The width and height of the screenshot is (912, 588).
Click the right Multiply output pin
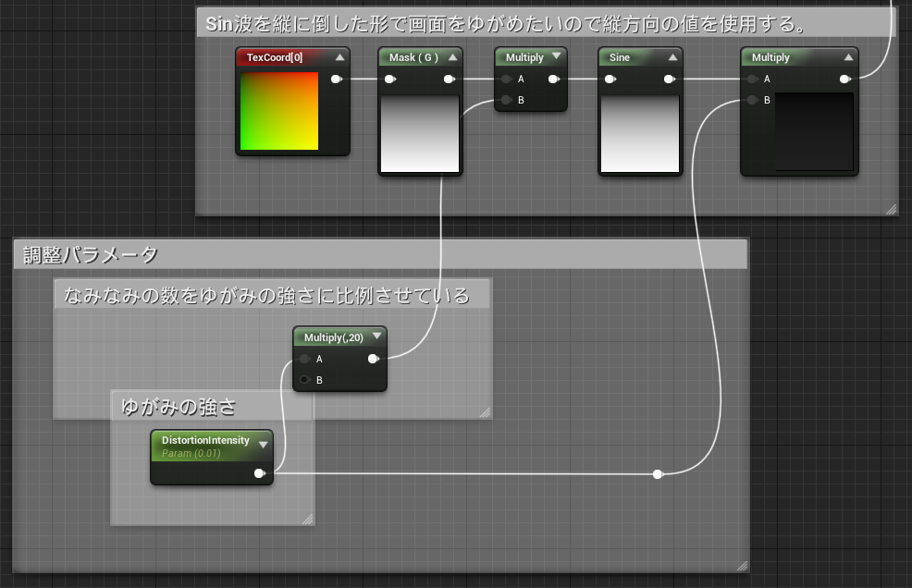[x=845, y=80]
